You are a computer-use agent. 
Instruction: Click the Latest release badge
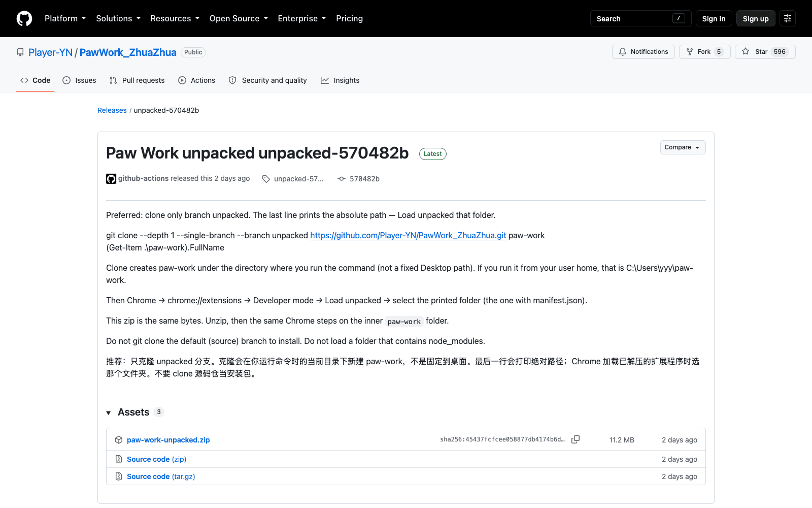tap(432, 154)
